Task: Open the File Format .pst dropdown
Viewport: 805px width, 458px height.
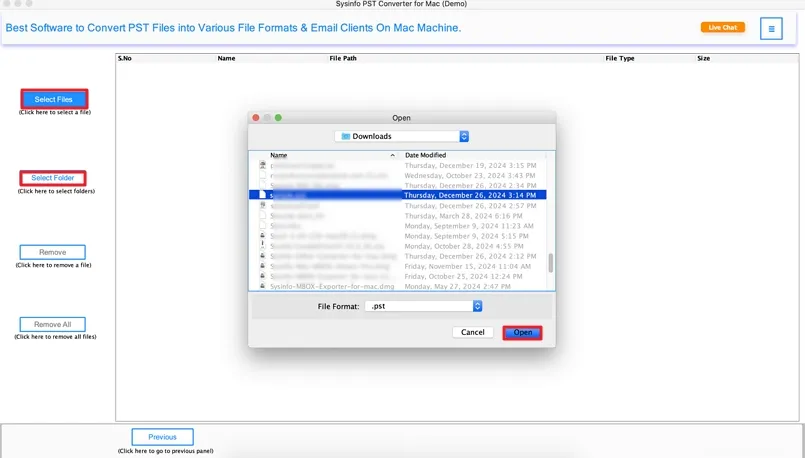Action: pyautogui.click(x=424, y=306)
